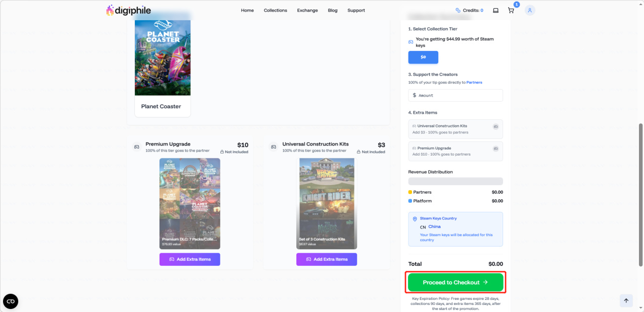Open the Planet Coaster game cover
The height and width of the screenshot is (312, 644).
163,57
